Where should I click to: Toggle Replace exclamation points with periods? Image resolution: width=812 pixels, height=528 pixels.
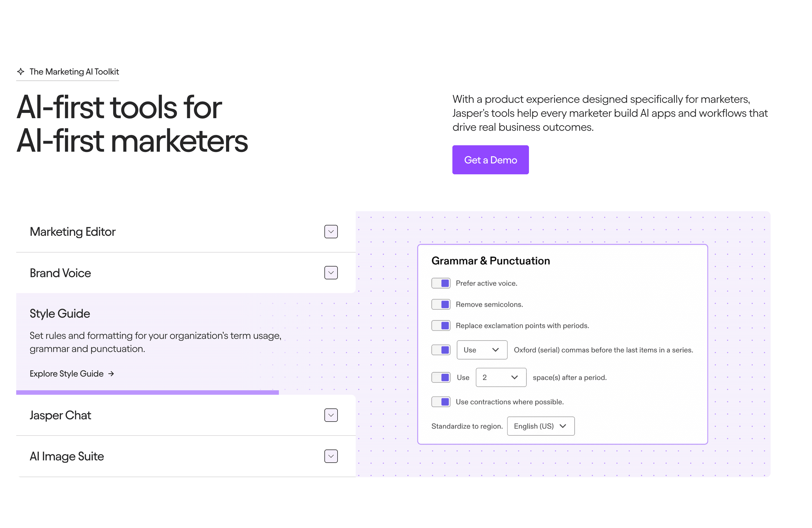pos(440,325)
